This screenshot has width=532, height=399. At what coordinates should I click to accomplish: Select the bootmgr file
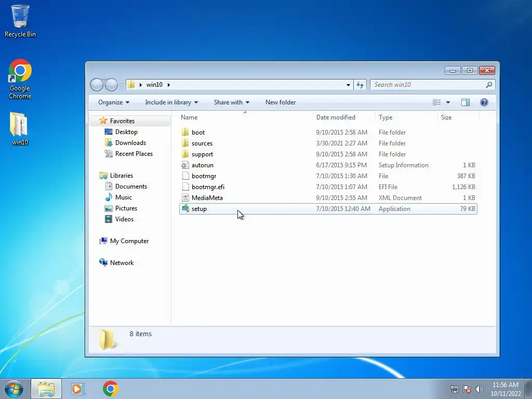tap(328, 176)
